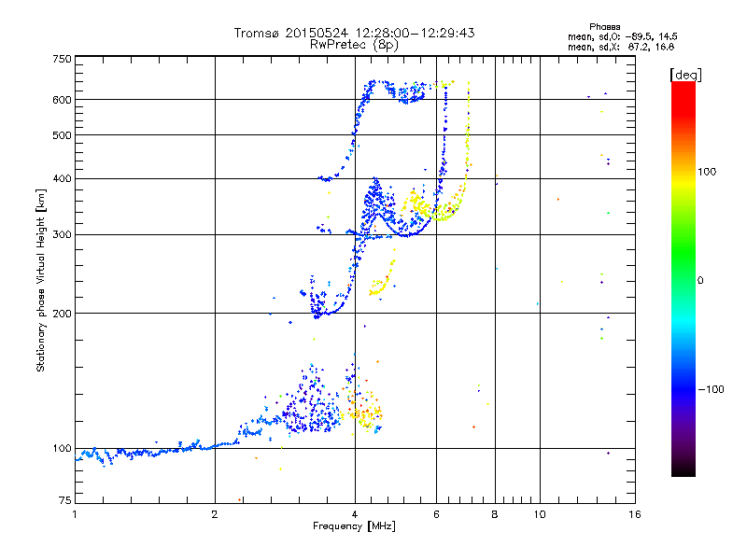The width and height of the screenshot is (747, 560).
Task: Click the "[deg]" colorbar unit label
Action: coord(685,75)
